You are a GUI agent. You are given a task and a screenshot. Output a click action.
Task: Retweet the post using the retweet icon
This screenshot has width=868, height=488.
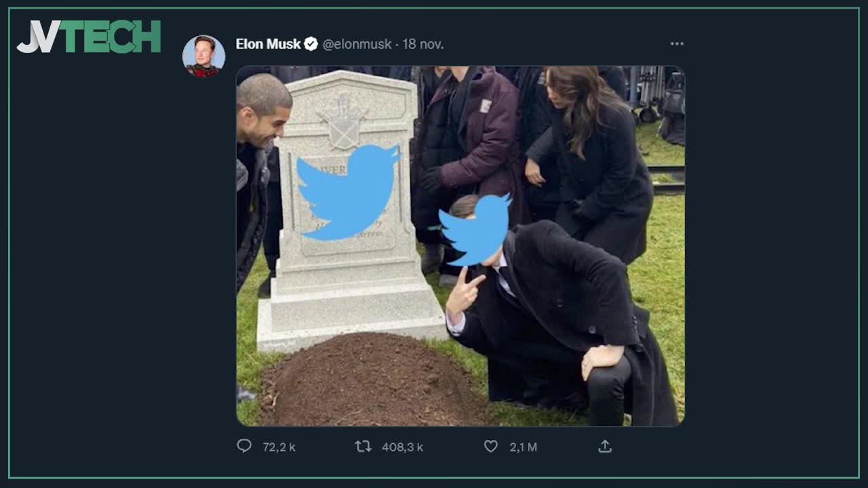pos(363,446)
